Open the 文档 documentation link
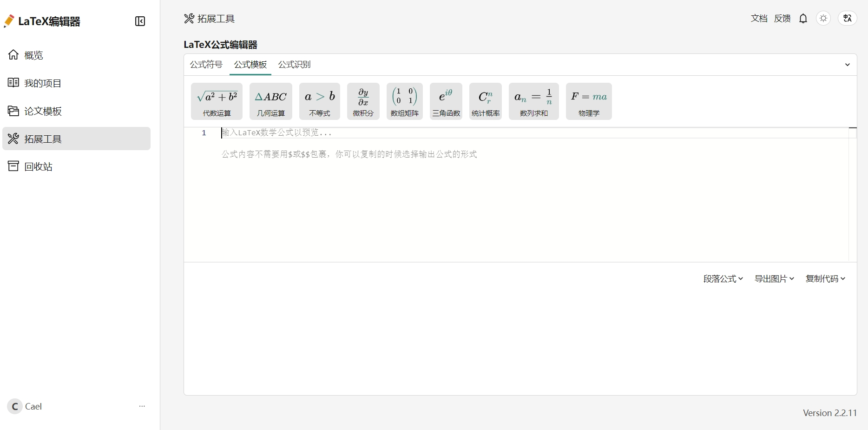 click(759, 19)
